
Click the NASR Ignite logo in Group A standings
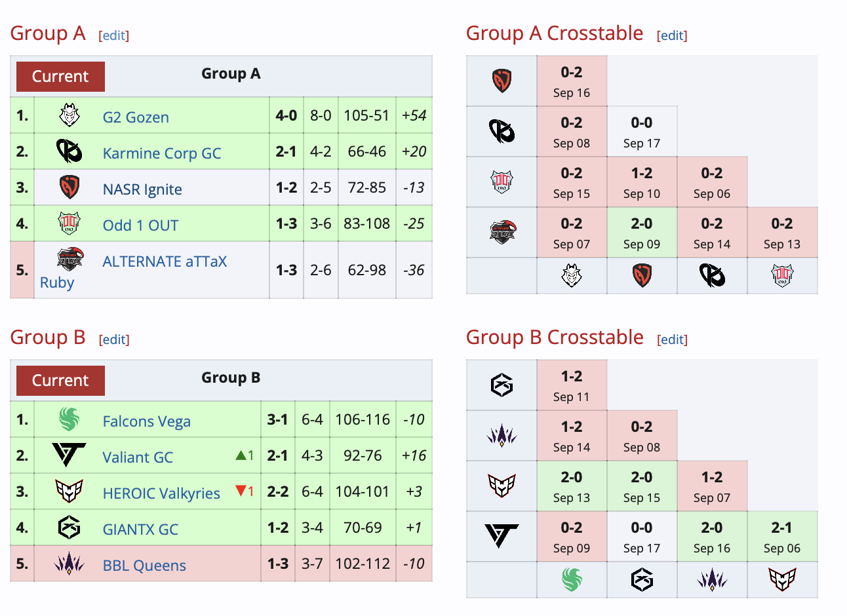69,187
